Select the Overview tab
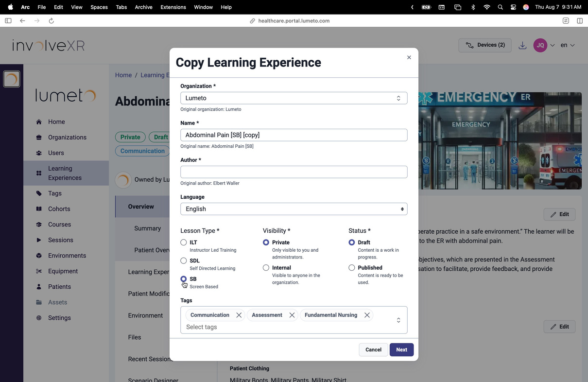Image resolution: width=588 pixels, height=382 pixels. tap(142, 207)
